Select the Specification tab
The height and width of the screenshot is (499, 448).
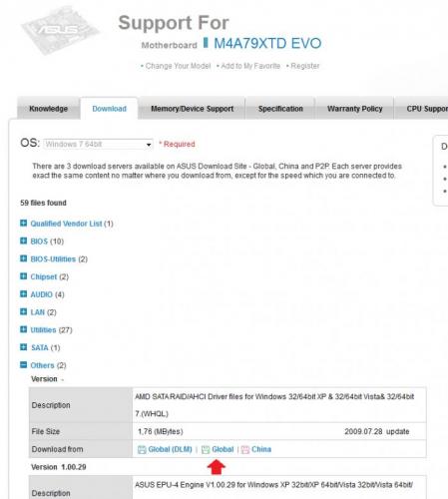280,109
